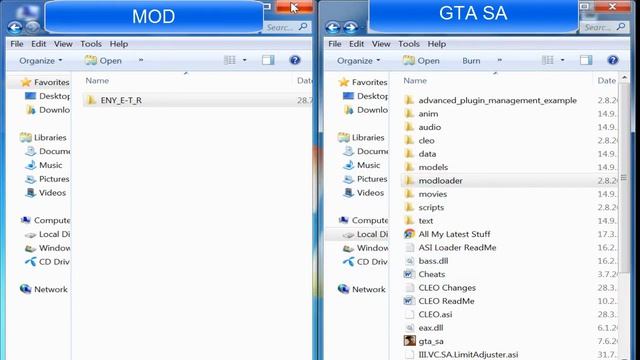Sort by Date column in GTA SA window
The width and height of the screenshot is (640, 360).
(607, 81)
